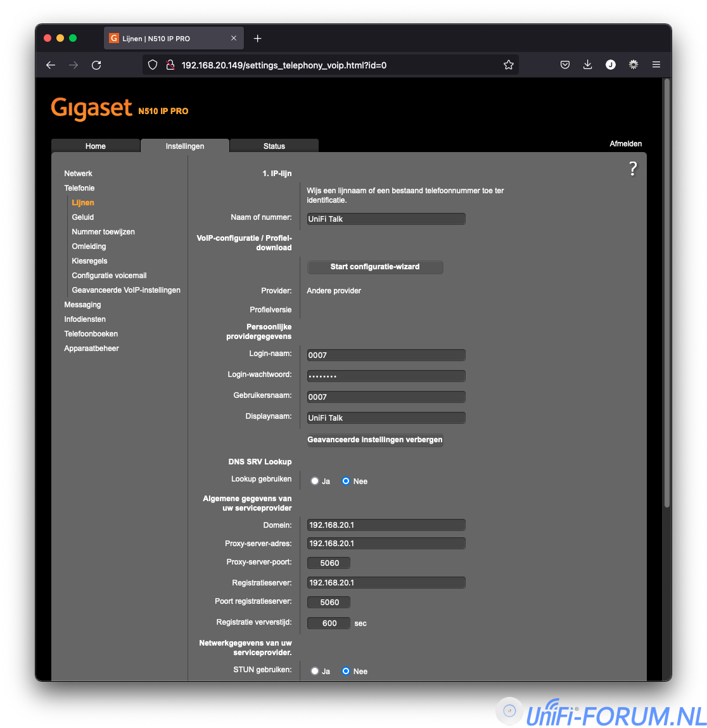This screenshot has height=728, width=707.
Task: Select Ja for STUN gebruiken
Action: (x=315, y=672)
